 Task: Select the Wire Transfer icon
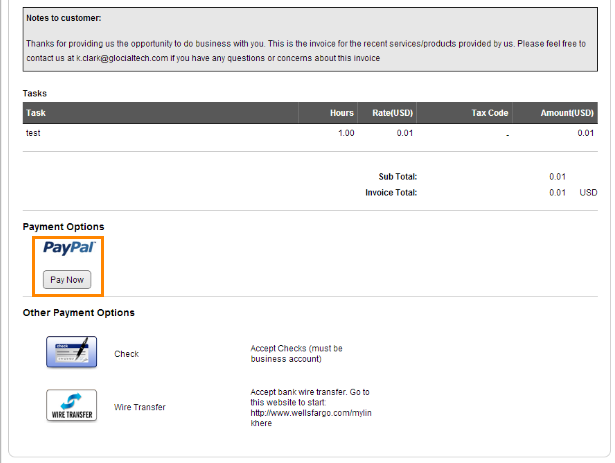click(71, 405)
